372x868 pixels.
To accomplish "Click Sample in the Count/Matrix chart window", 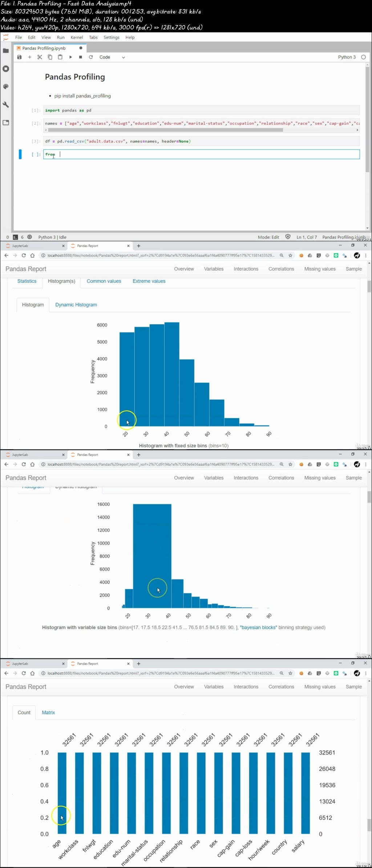I will (353, 687).
